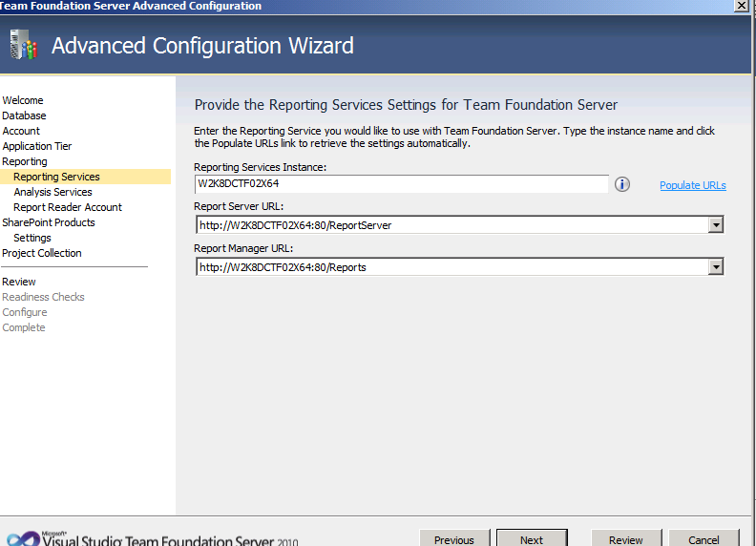Image resolution: width=756 pixels, height=546 pixels.
Task: Go to the SharePoint Products step
Action: click(x=49, y=222)
